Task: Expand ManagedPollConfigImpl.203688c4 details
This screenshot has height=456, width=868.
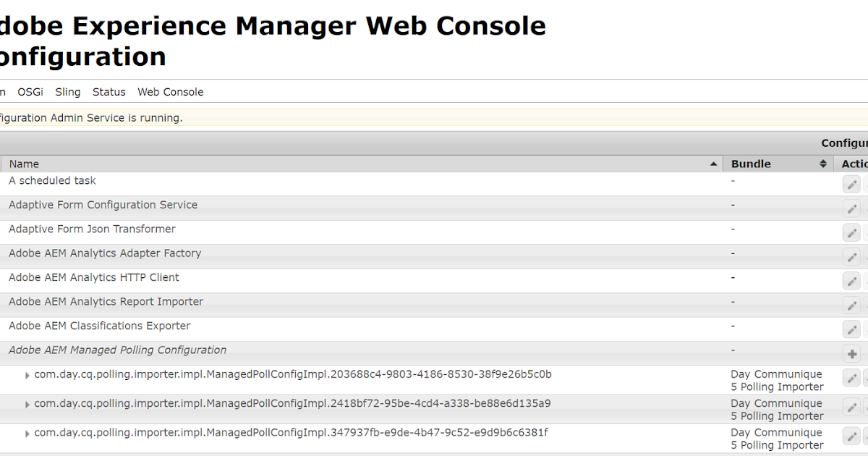Action: pos(27,375)
